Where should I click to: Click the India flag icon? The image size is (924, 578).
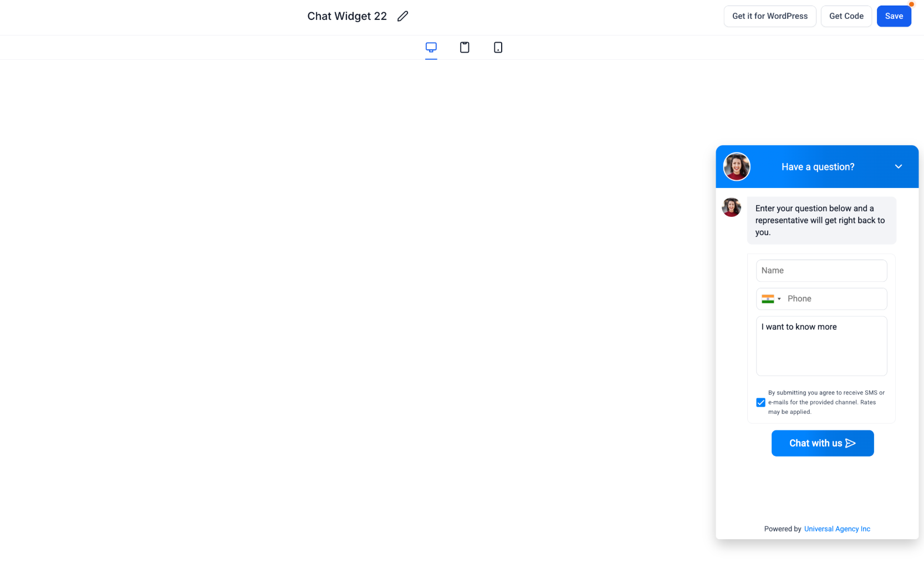(768, 299)
